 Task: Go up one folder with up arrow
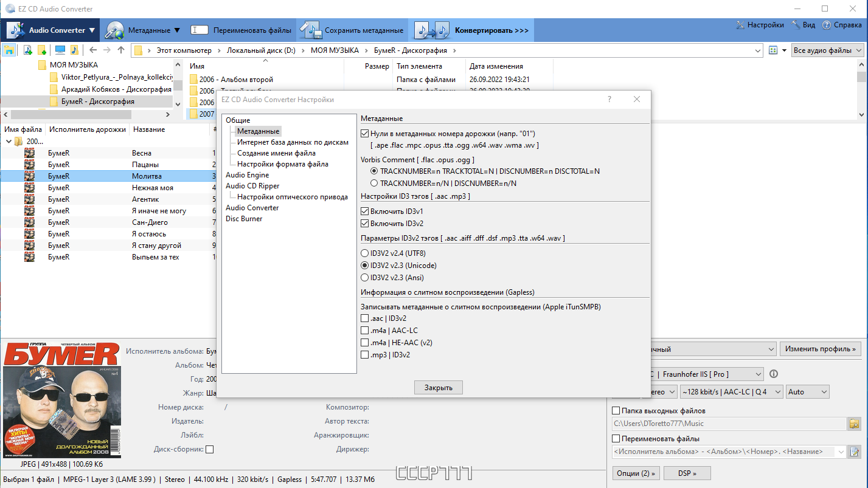121,50
